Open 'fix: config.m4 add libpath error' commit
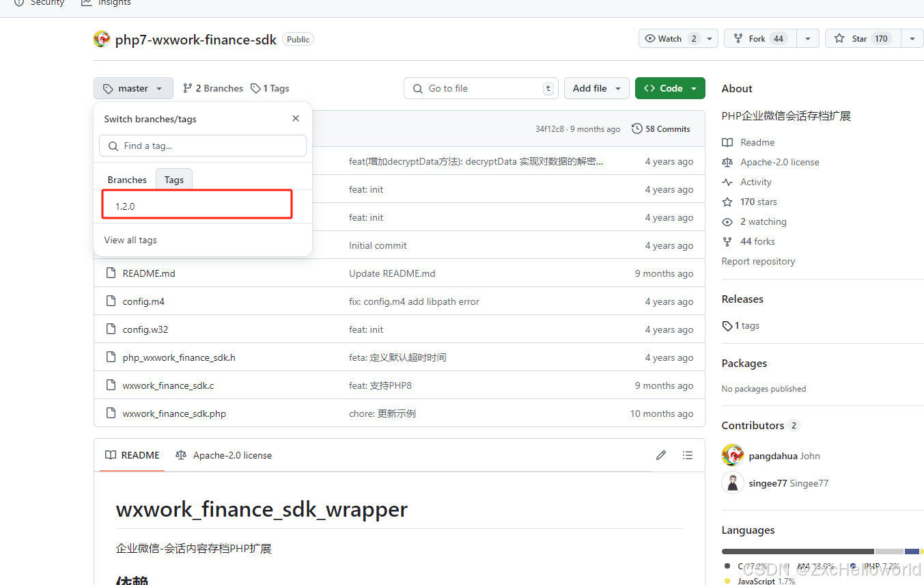924x585 pixels. tap(414, 301)
